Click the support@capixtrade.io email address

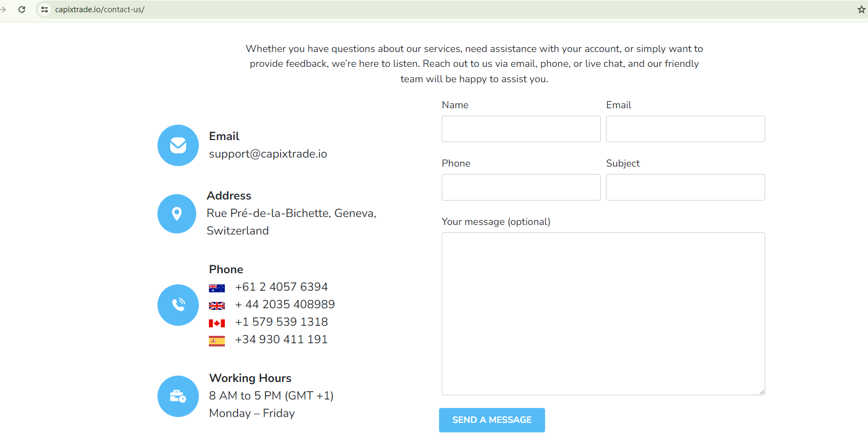[268, 154]
